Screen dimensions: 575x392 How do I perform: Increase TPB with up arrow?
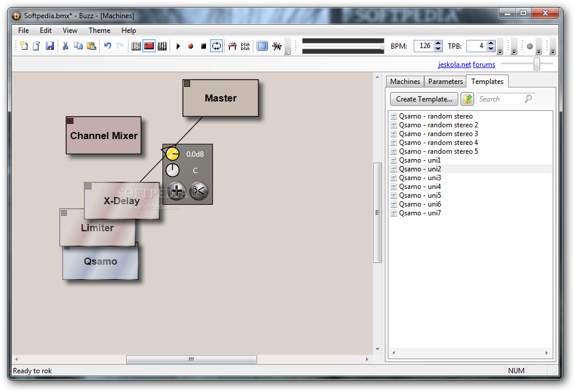coord(491,43)
